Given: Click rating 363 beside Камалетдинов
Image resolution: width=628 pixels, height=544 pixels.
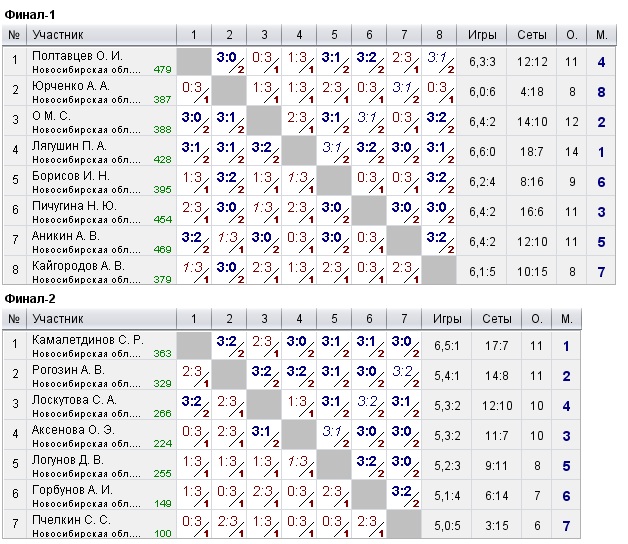Looking at the screenshot, I should (162, 354).
